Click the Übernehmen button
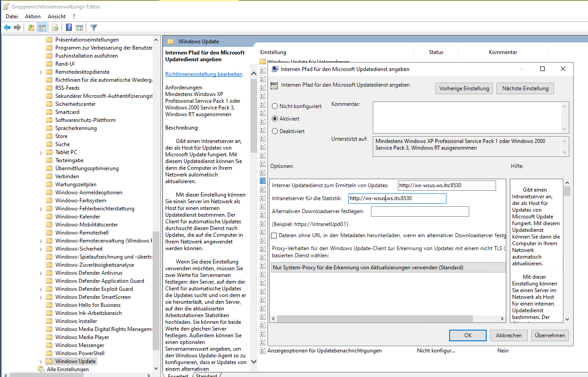Viewport: 588px width, 377px height. pos(550,335)
